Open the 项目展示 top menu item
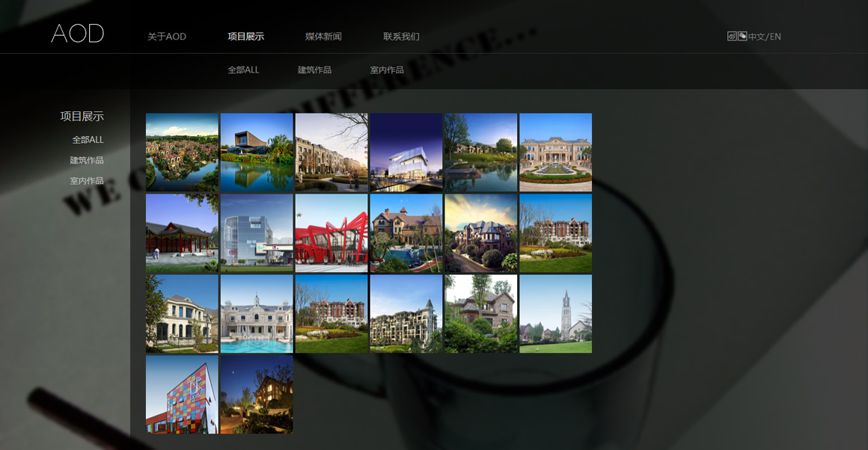868x450 pixels. (x=245, y=37)
